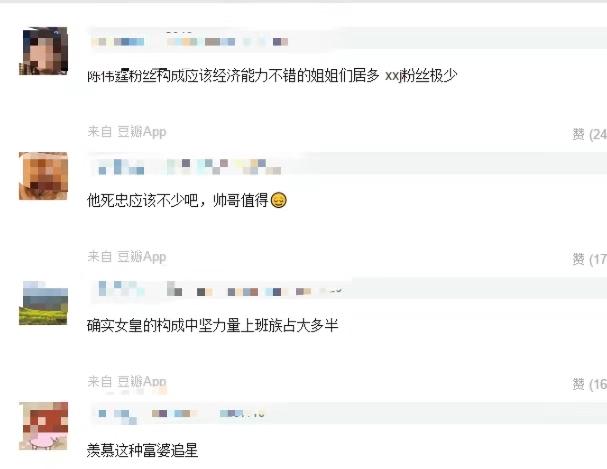Screen dimensions: 607x469
Task: Open the orange pixelated avatar of the second commenter
Action: [x=43, y=176]
